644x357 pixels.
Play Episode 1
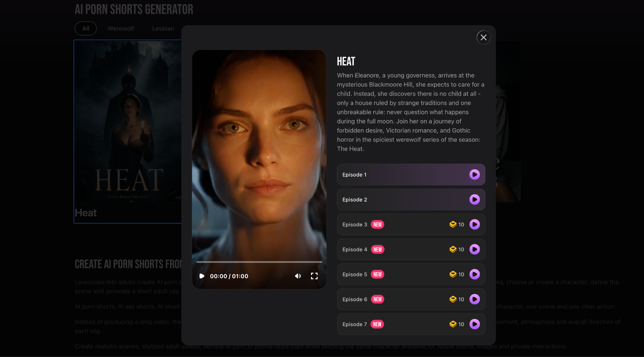tap(475, 174)
